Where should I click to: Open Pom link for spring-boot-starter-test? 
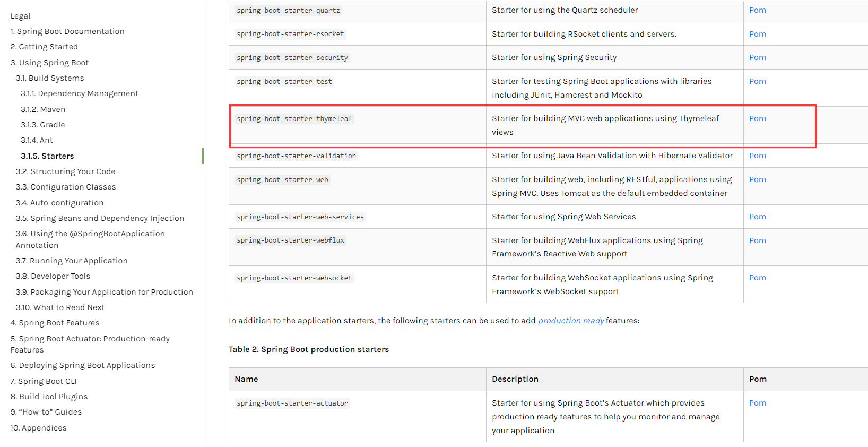coord(758,81)
